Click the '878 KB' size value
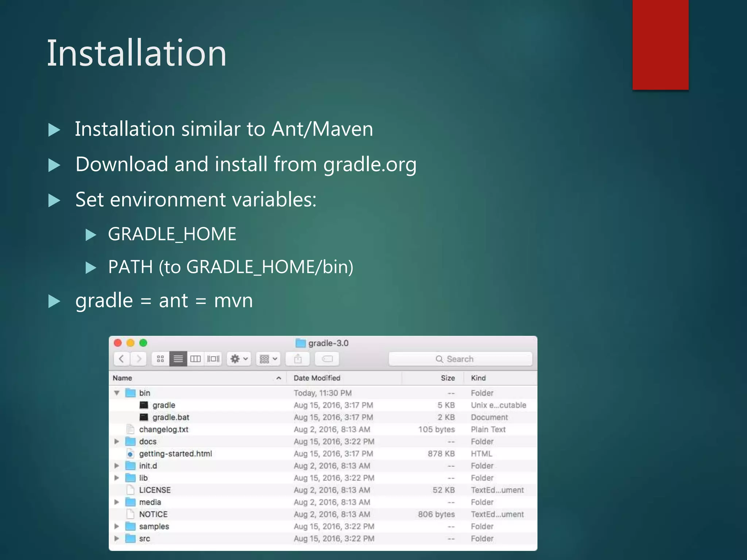The height and width of the screenshot is (560, 747). pyautogui.click(x=441, y=454)
